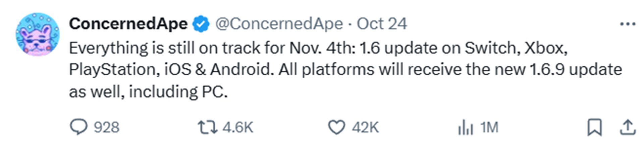The image size is (644, 147).
Task: Click the 42K likes count
Action: pyautogui.click(x=365, y=128)
